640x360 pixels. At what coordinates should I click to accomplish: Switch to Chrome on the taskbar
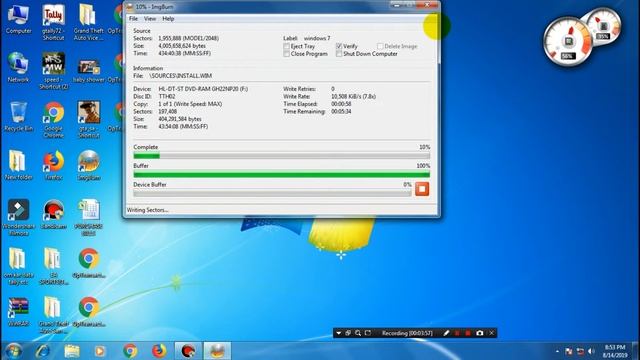click(130, 351)
